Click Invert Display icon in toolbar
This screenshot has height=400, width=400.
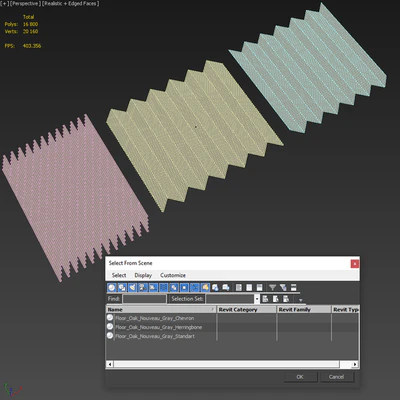259,287
